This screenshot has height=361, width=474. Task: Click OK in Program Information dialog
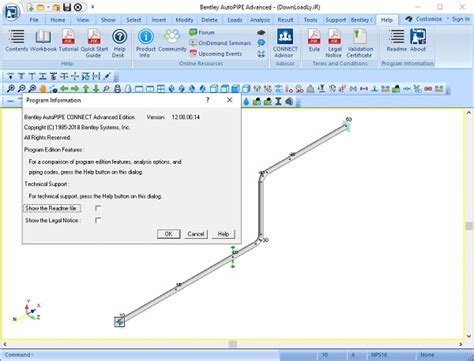click(169, 234)
